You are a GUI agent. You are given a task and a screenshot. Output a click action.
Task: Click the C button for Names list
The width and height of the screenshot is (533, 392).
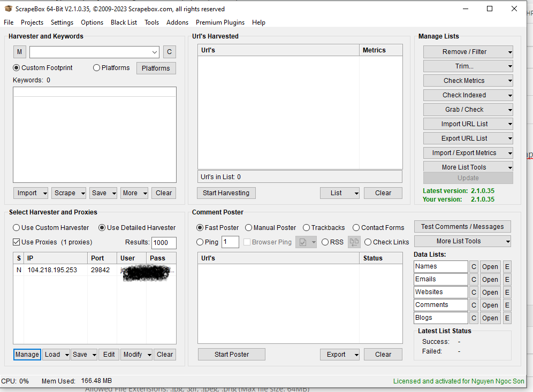click(474, 267)
